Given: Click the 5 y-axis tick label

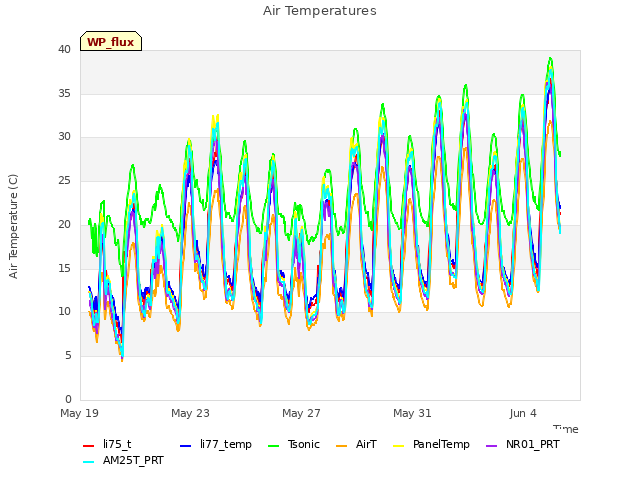Looking at the screenshot, I should tap(68, 356).
